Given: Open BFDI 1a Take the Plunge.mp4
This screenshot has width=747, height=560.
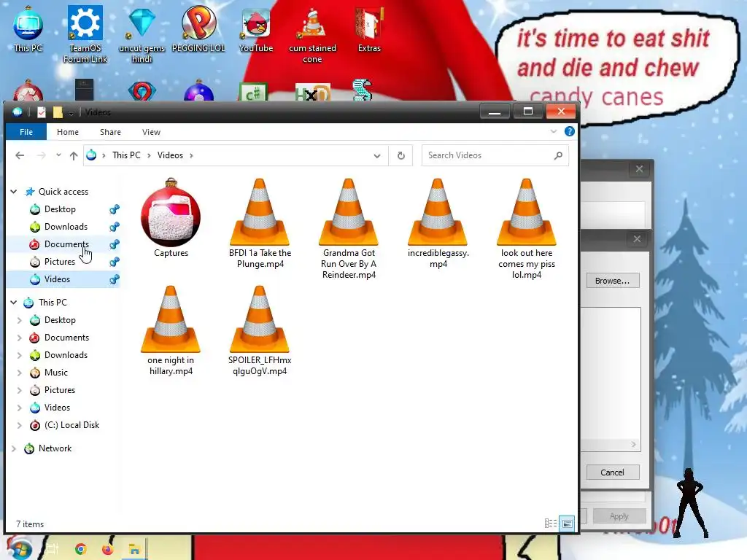Looking at the screenshot, I should coord(260,223).
